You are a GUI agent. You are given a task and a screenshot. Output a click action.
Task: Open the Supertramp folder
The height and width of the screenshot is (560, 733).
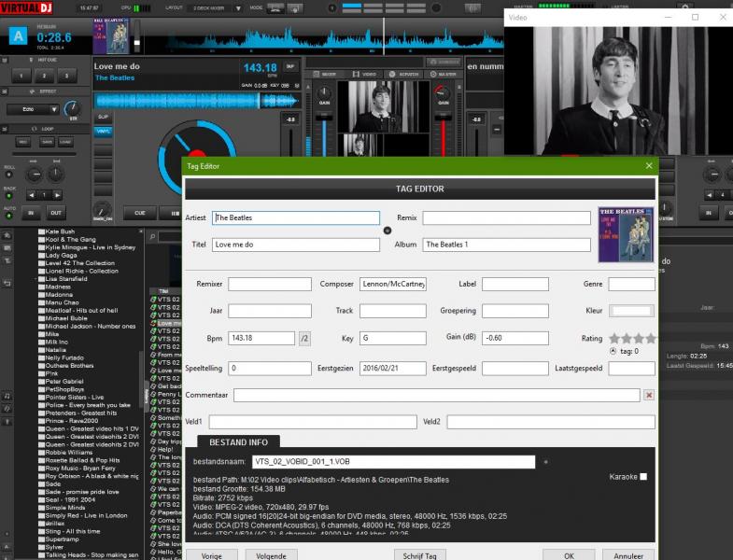(59, 539)
